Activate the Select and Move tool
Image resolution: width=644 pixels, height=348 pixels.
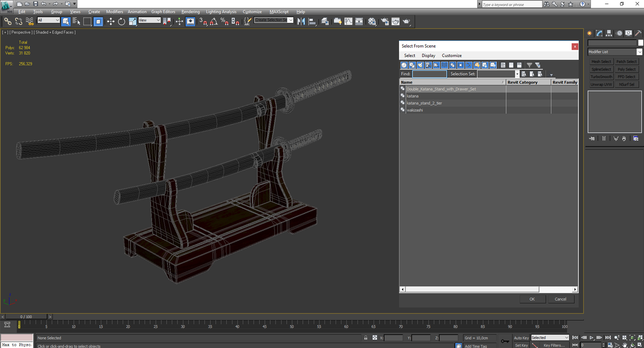pyautogui.click(x=111, y=21)
